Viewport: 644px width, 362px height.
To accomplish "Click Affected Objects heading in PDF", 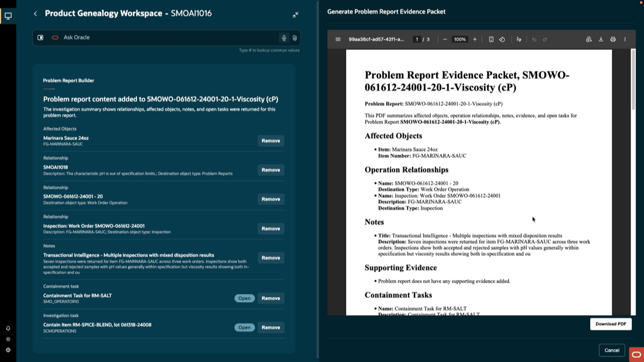I will coord(393,136).
